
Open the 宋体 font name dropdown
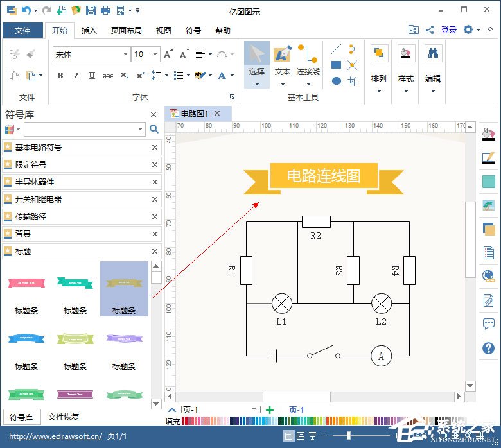[x=125, y=55]
